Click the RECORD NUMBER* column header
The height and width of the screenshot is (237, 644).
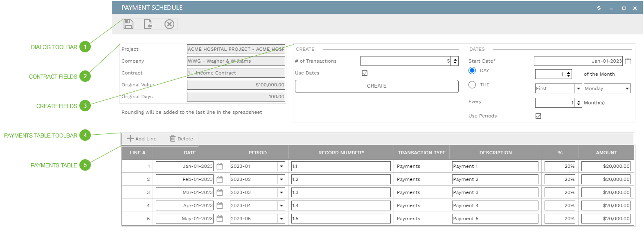pyautogui.click(x=341, y=153)
